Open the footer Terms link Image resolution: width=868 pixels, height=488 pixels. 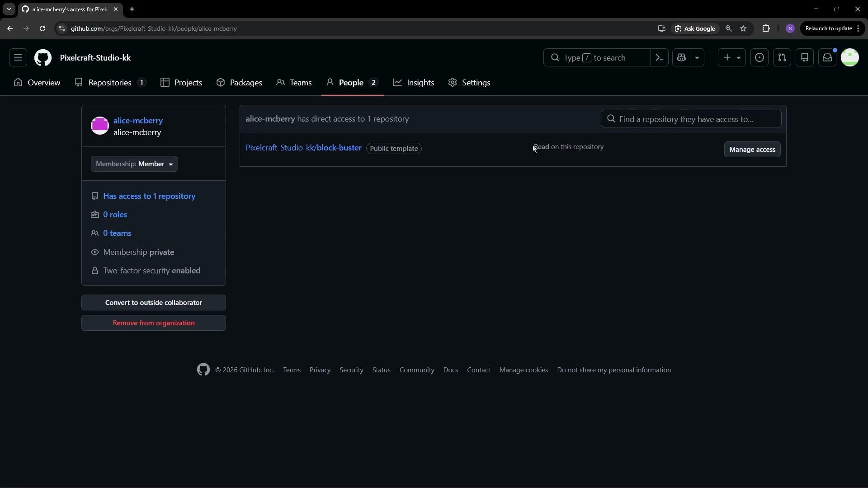click(x=292, y=370)
